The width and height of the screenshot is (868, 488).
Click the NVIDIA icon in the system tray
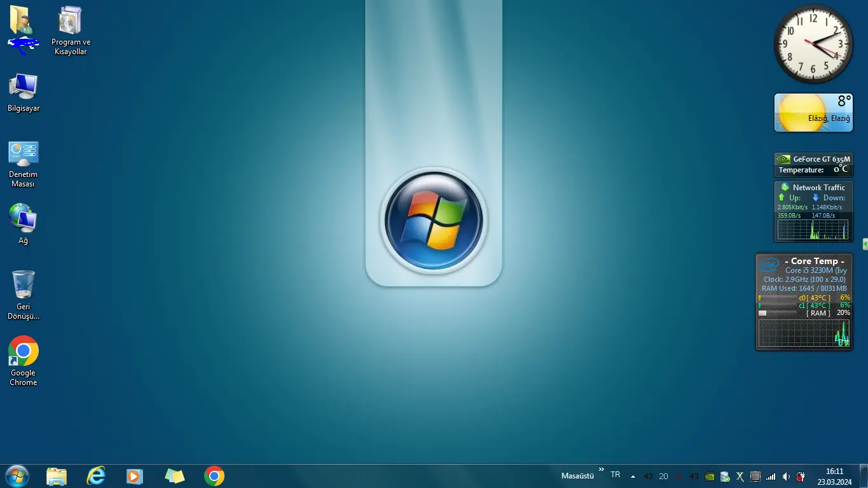710,476
